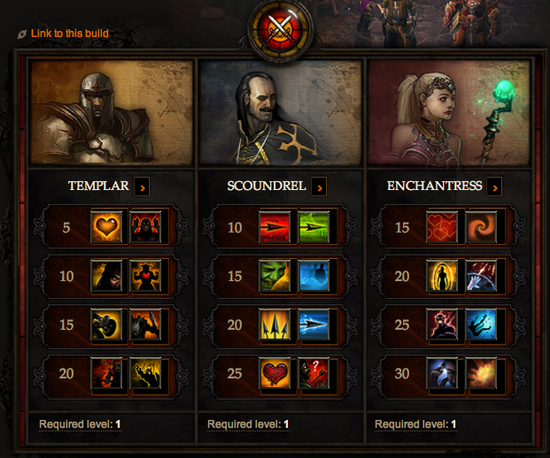This screenshot has width=550, height=458.
Task: Select Scoundrel's triple arrows skill at level 20
Action: click(x=275, y=324)
